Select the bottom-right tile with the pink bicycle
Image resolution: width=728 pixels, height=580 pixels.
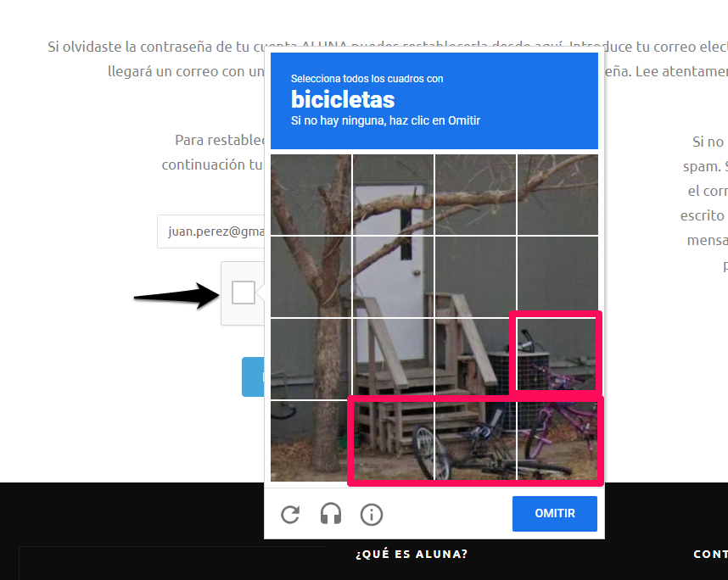coord(557,441)
